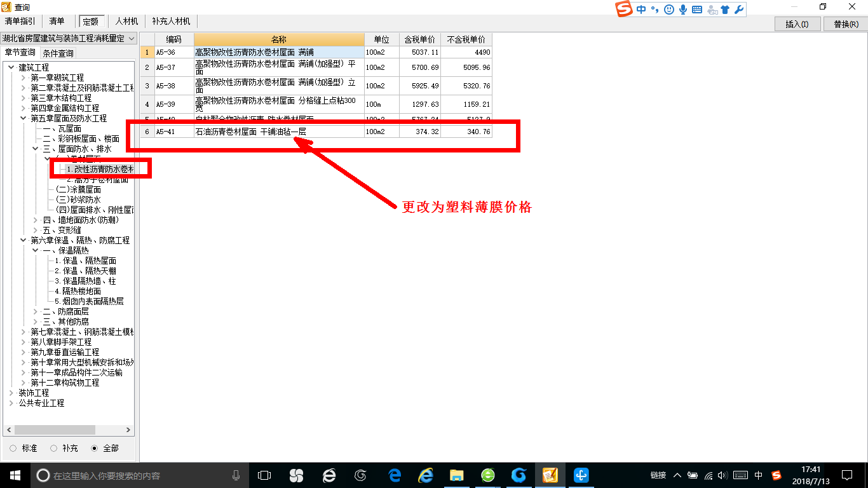868x488 pixels.
Task: Open the Sogou soft keyboard icon
Action: 697,10
